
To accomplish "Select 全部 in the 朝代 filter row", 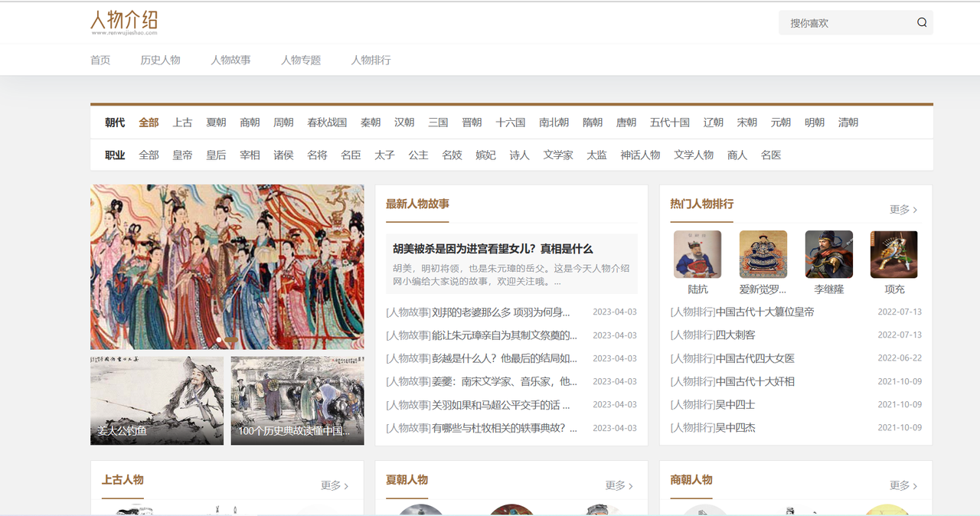I will tap(149, 122).
